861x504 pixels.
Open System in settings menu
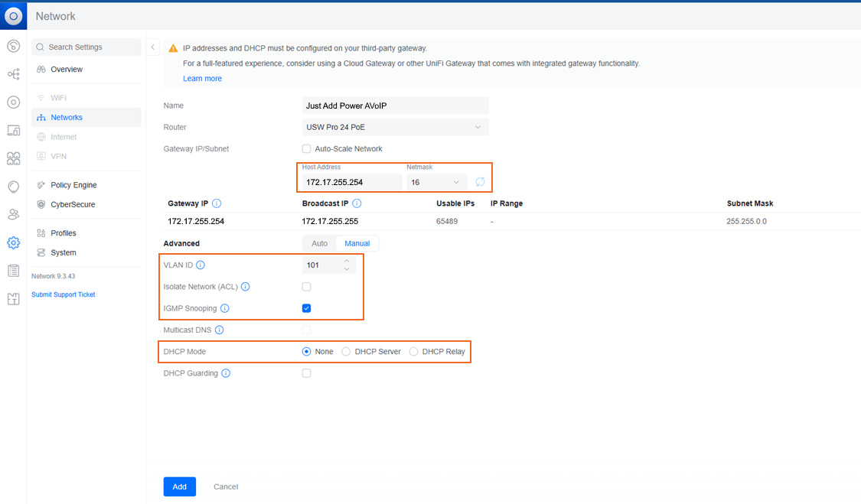click(x=86, y=252)
